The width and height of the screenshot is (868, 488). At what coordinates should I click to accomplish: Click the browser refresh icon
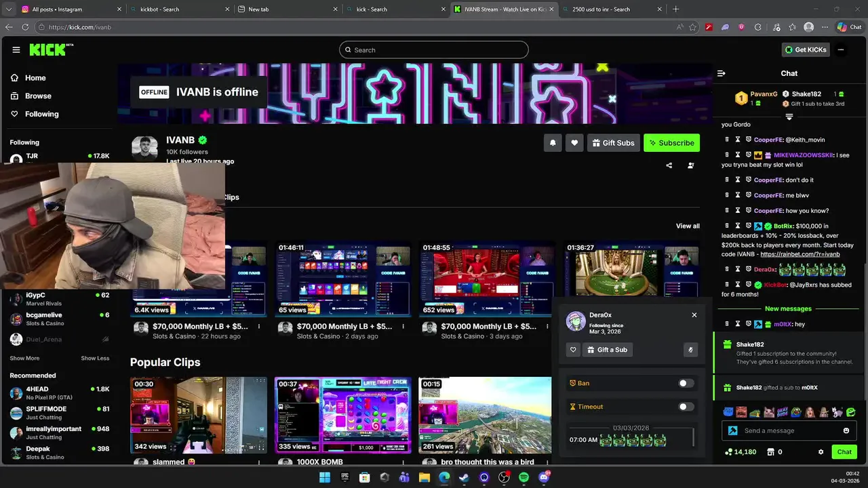click(x=25, y=27)
